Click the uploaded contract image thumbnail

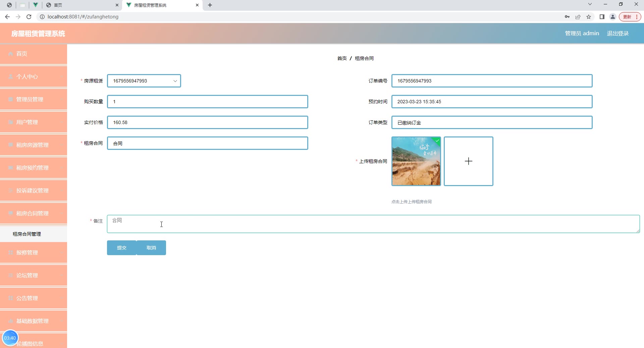416,161
